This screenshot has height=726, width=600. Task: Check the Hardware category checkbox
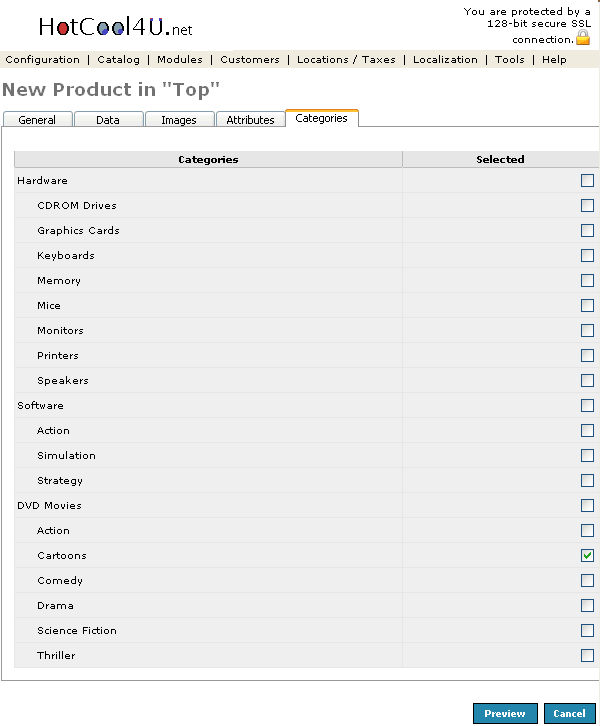(587, 181)
